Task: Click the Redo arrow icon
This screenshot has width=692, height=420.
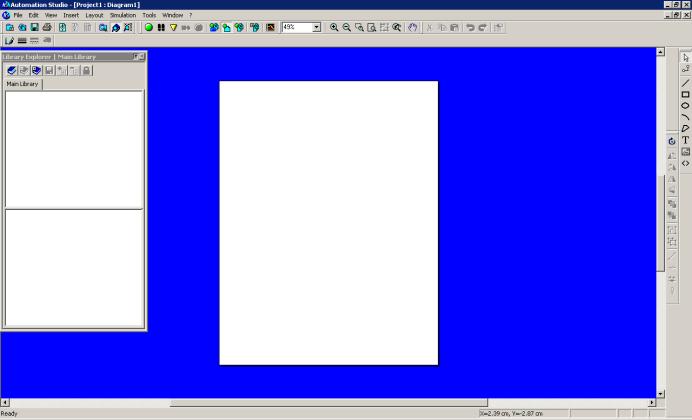Action: pyautogui.click(x=483, y=27)
